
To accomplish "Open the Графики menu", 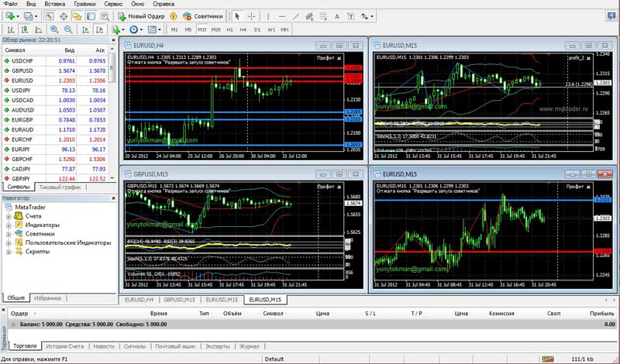I will [x=84, y=4].
